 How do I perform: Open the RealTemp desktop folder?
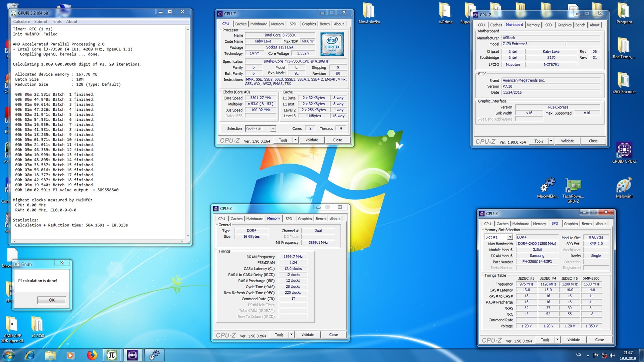point(624,48)
